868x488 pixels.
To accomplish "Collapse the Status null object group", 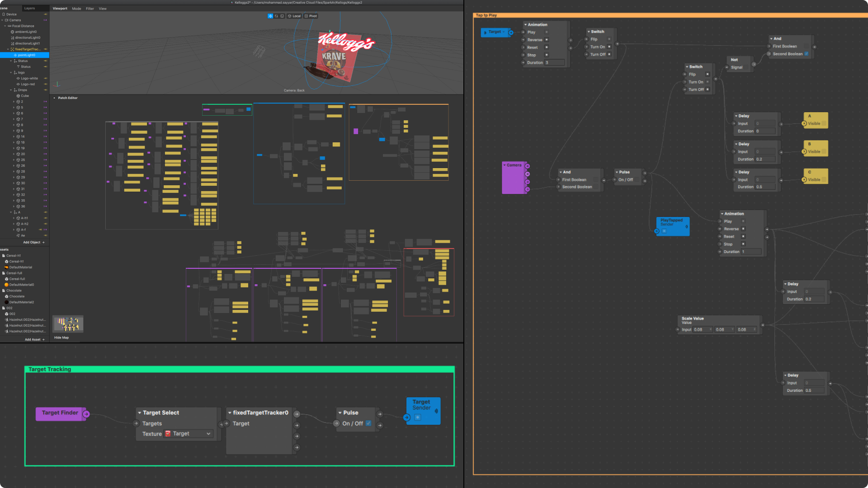I will pos(11,61).
